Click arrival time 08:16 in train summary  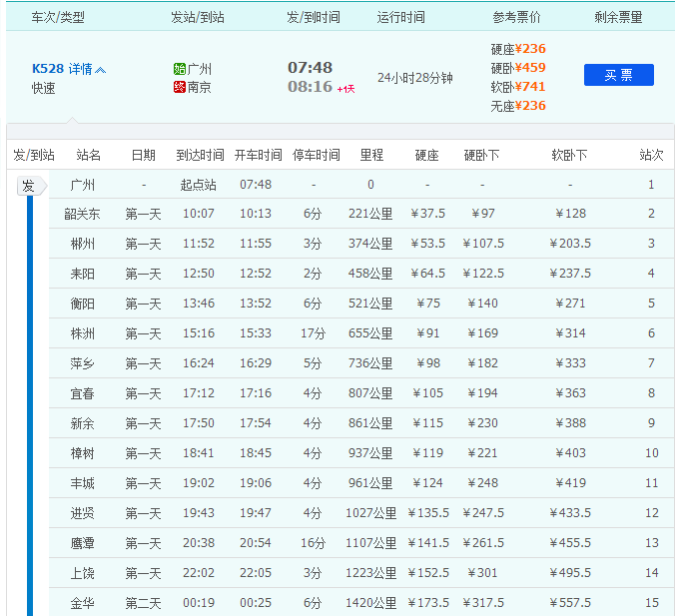pyautogui.click(x=310, y=87)
